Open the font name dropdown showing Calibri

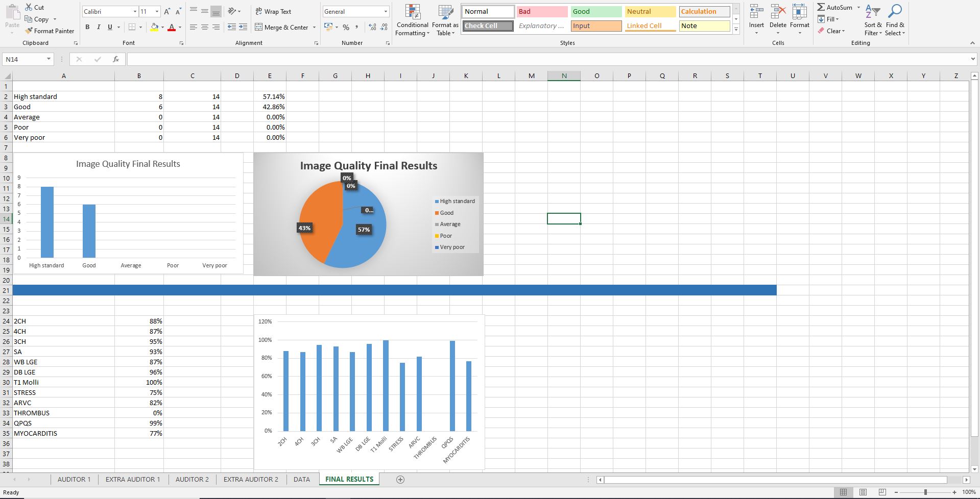pos(135,11)
